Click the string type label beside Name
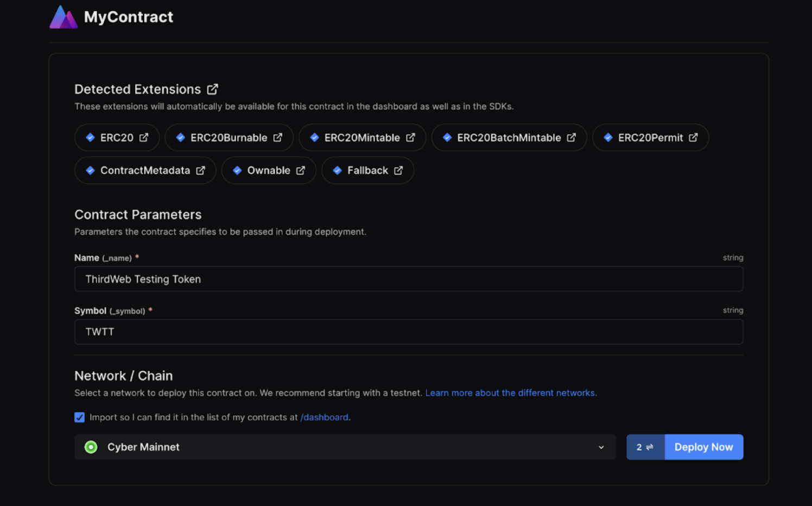 point(733,258)
